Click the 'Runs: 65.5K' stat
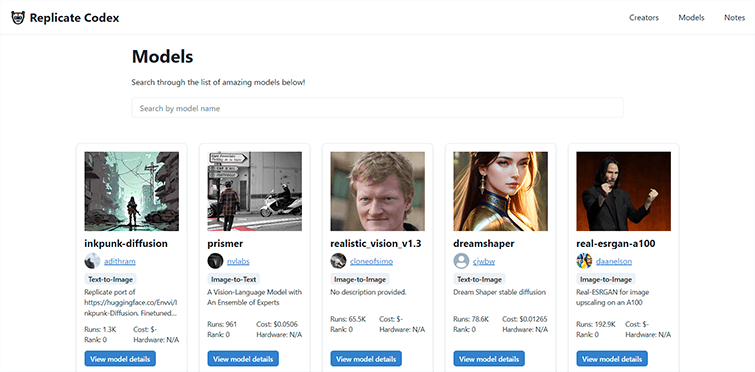755x372 pixels. [x=349, y=319]
